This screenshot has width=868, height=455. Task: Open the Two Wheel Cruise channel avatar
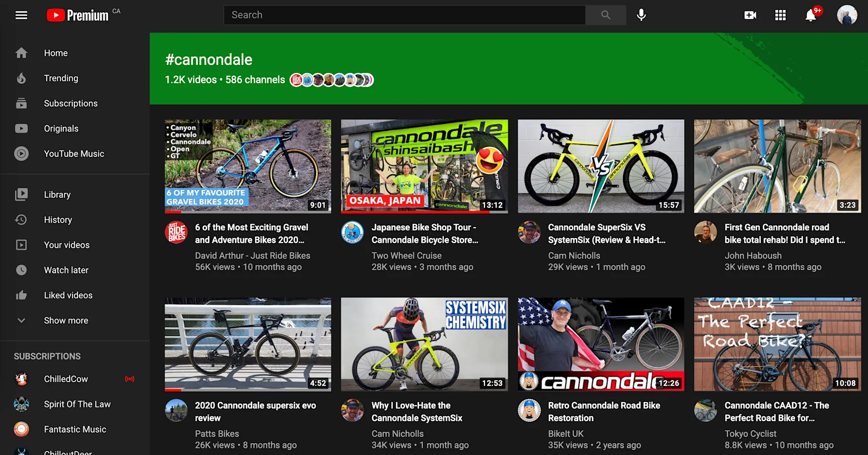[353, 232]
